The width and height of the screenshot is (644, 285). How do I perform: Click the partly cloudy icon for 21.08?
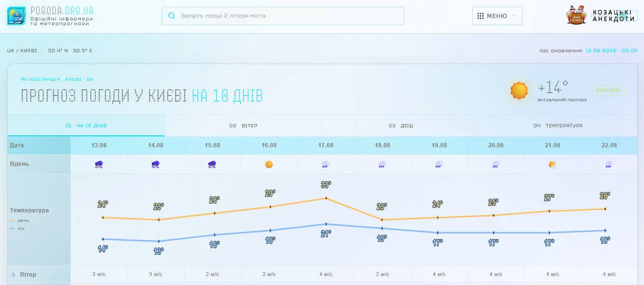click(552, 164)
